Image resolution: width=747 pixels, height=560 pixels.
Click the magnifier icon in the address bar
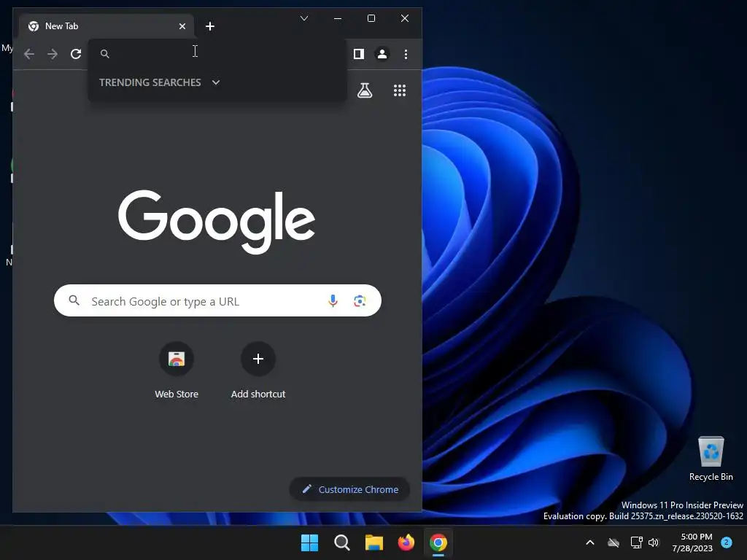105,54
